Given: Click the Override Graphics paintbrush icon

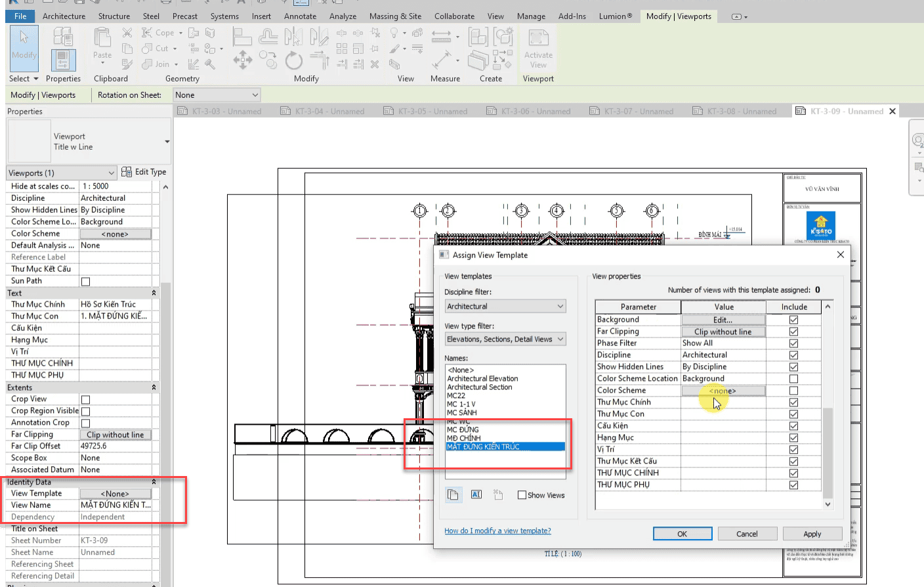Looking at the screenshot, I should coord(394,48).
